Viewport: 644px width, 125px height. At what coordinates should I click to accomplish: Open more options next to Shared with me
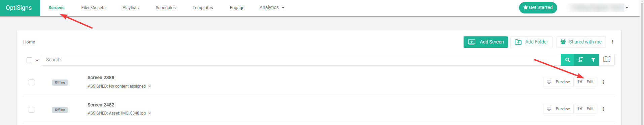[612, 42]
